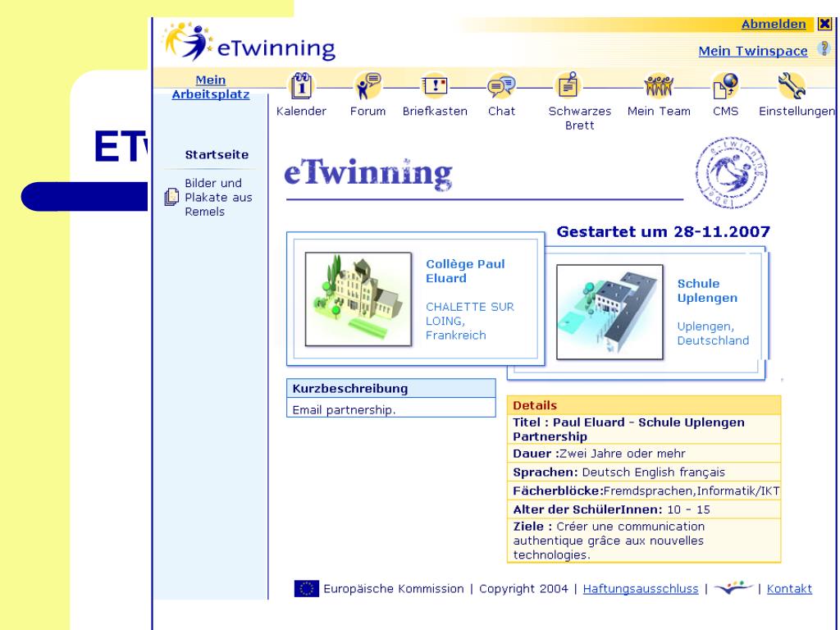Click the Einstellungen label
The width and height of the screenshot is (840, 630).
797,111
